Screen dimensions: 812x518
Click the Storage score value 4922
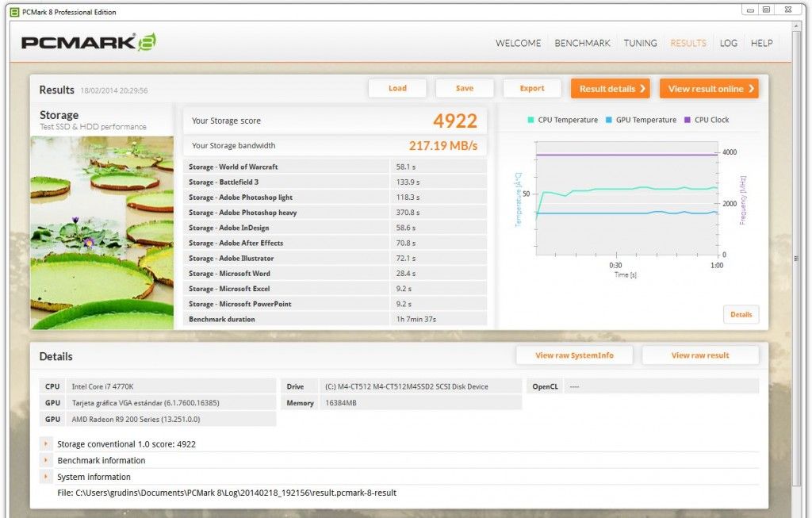[454, 121]
